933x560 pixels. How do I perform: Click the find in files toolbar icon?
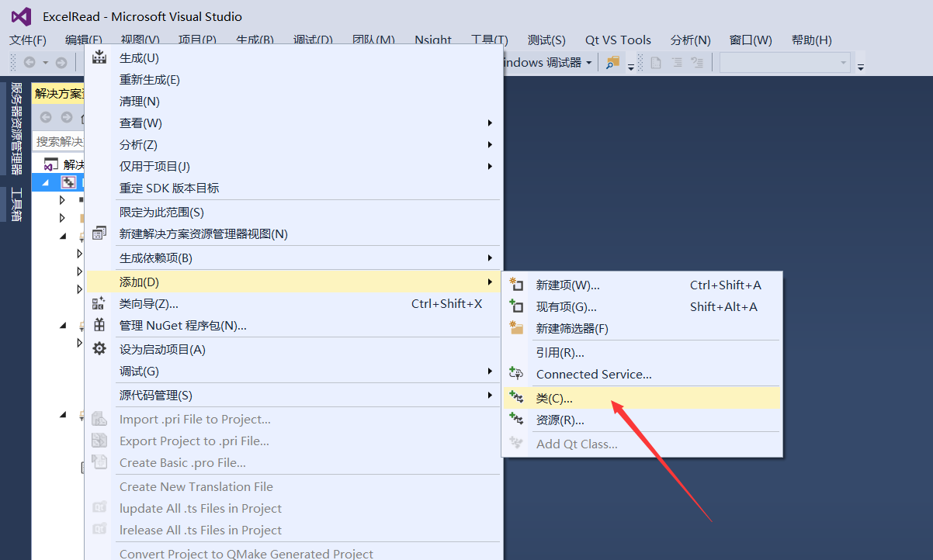[x=613, y=63]
